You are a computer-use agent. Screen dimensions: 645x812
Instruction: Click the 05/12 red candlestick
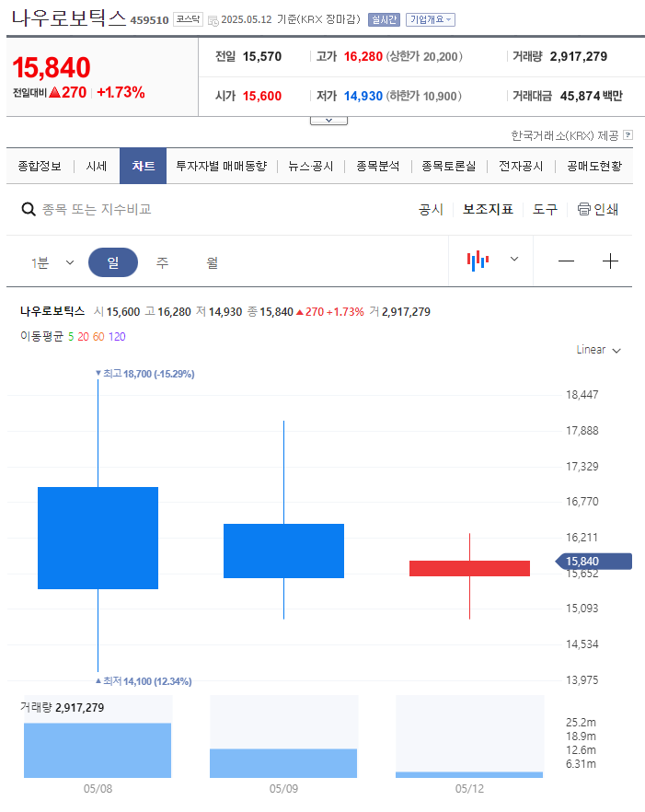(x=469, y=568)
